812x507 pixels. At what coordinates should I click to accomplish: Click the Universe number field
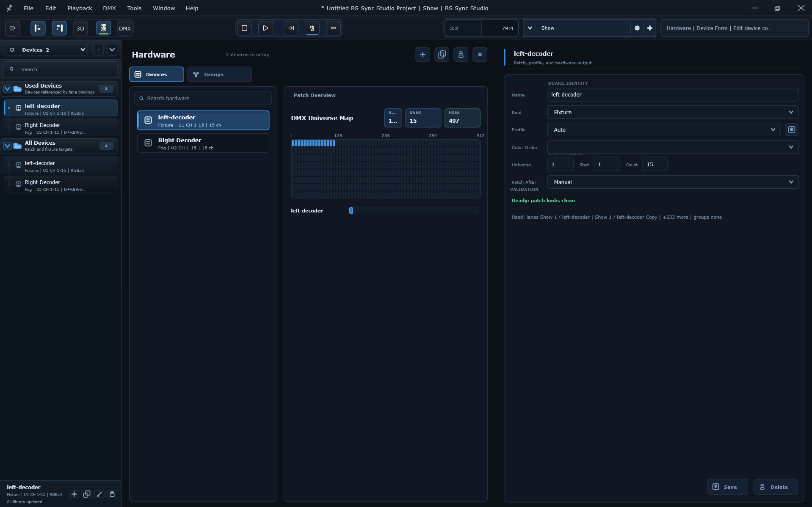coord(560,165)
